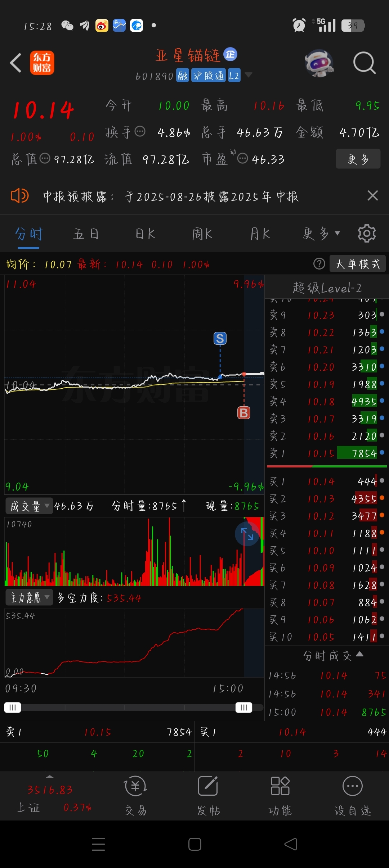Open the 功能 functions icon

click(280, 795)
